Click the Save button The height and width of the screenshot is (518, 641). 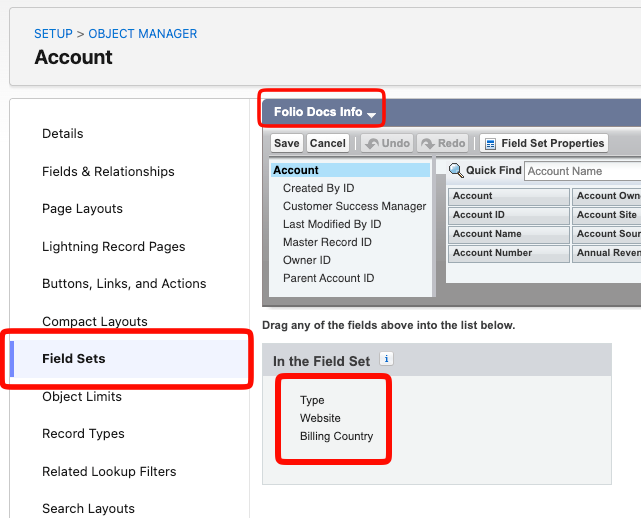pos(287,144)
